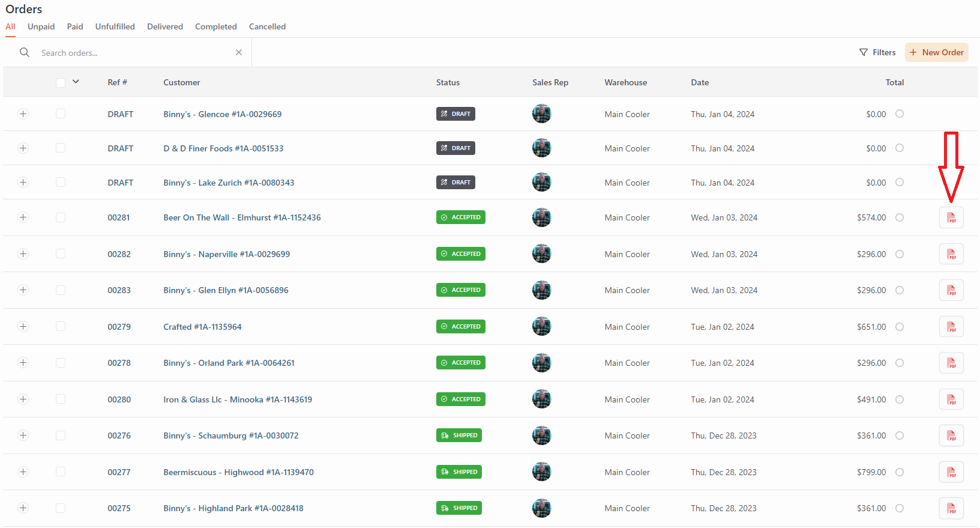Expand row for Binny's - Glencoe draft
980x528 pixels.
[x=23, y=114]
